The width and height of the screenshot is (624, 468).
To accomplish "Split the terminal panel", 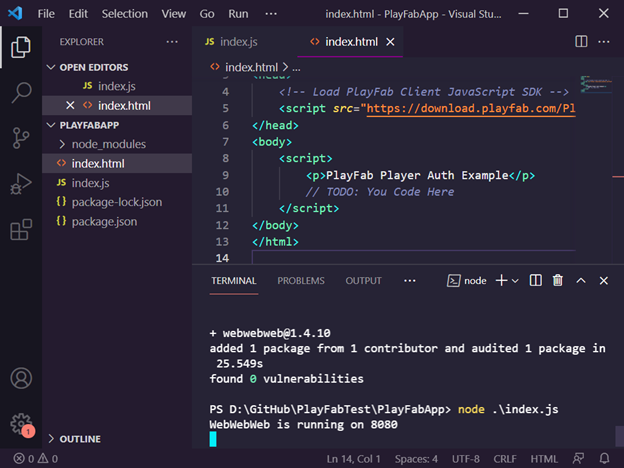I will tap(535, 281).
